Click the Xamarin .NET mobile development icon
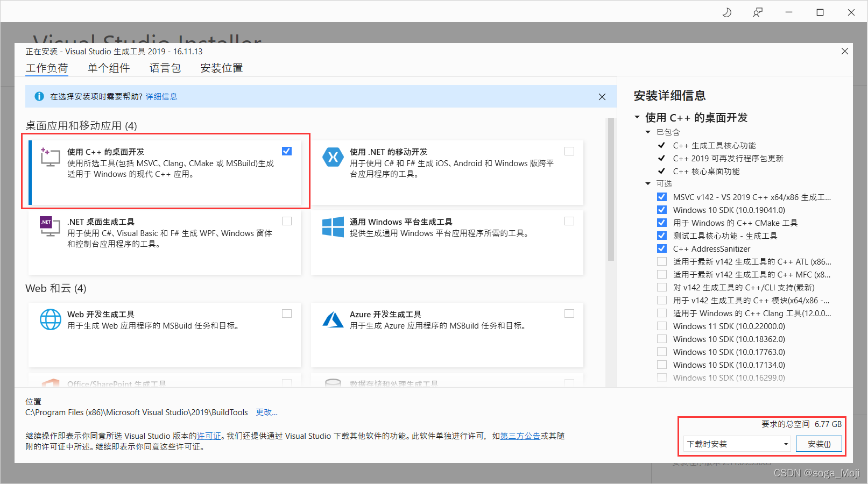This screenshot has height=484, width=868. (333, 157)
